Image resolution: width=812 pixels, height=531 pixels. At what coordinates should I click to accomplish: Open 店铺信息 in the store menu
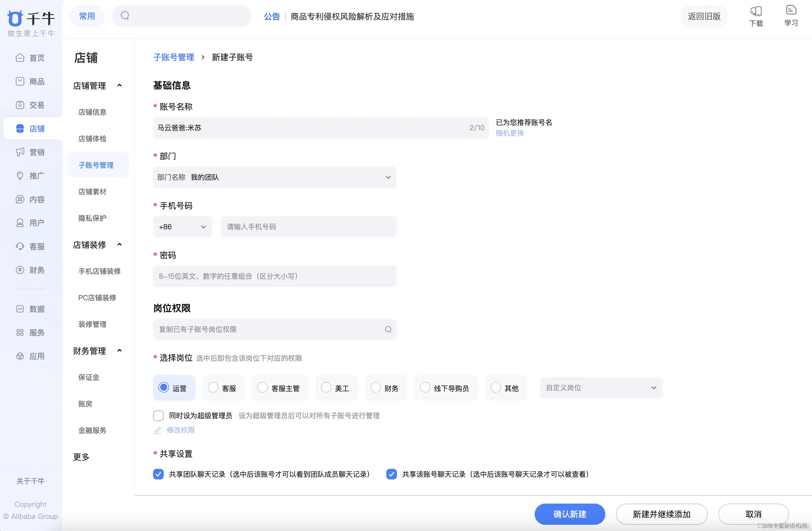[x=92, y=112]
